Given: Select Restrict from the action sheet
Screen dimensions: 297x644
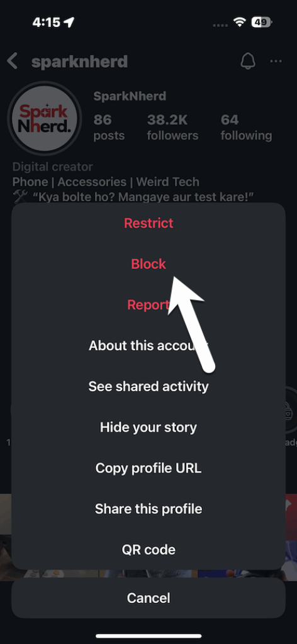Looking at the screenshot, I should tap(148, 223).
